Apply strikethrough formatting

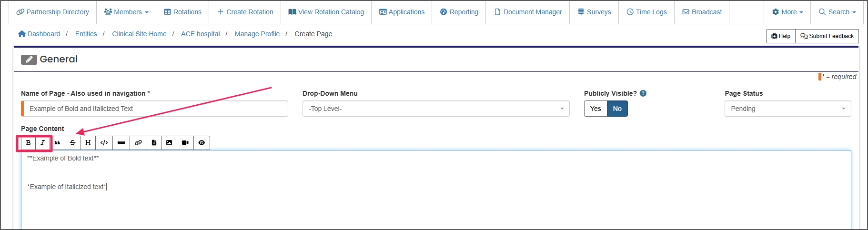click(x=72, y=143)
